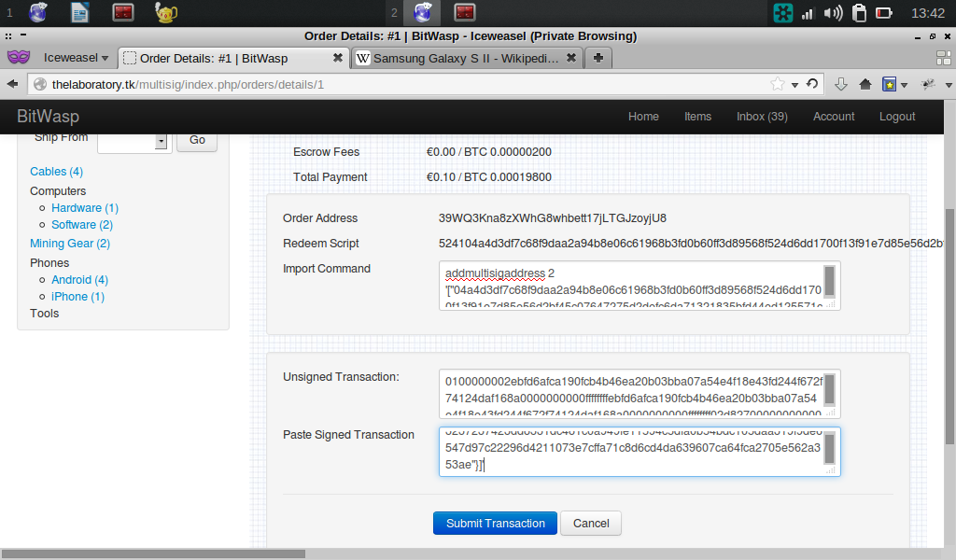Click the Go button under Ship From
This screenshot has width=956, height=560.
(197, 140)
